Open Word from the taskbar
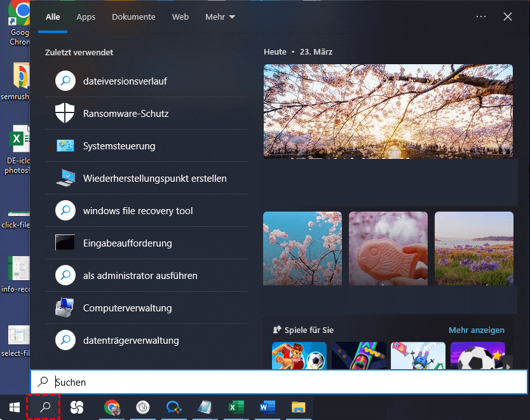Image resolution: width=530 pixels, height=420 pixels. pos(268,407)
